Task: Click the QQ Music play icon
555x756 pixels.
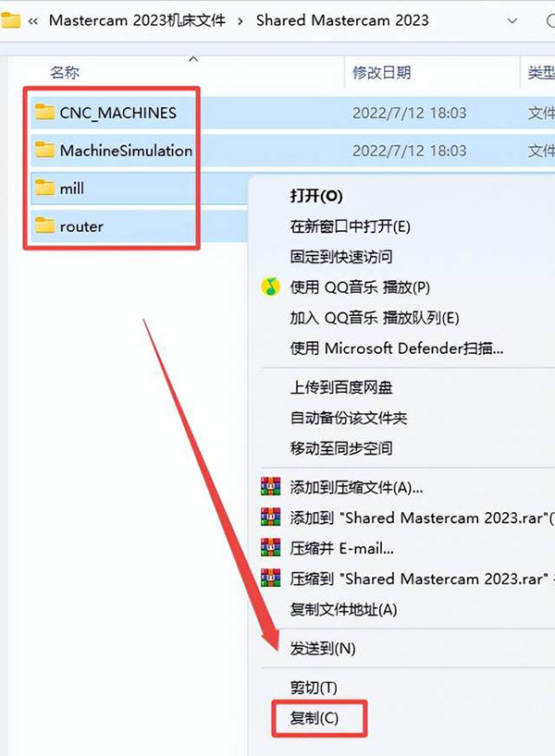Action: (x=270, y=287)
